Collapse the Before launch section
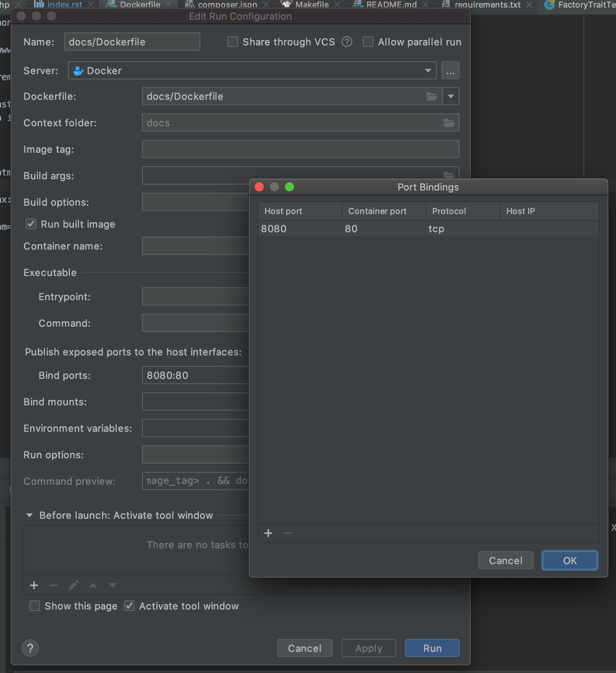The height and width of the screenshot is (673, 616). tap(29, 515)
